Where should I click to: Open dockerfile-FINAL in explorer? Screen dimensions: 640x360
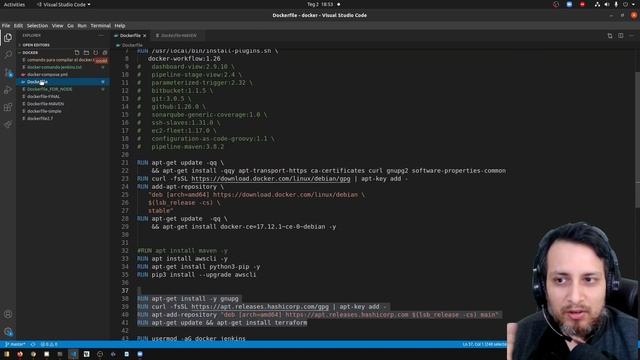tap(43, 97)
